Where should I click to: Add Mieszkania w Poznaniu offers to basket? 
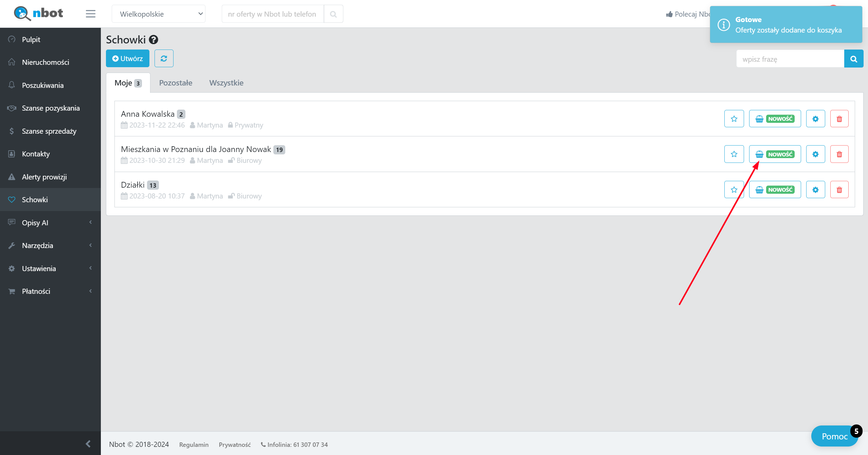coord(775,154)
